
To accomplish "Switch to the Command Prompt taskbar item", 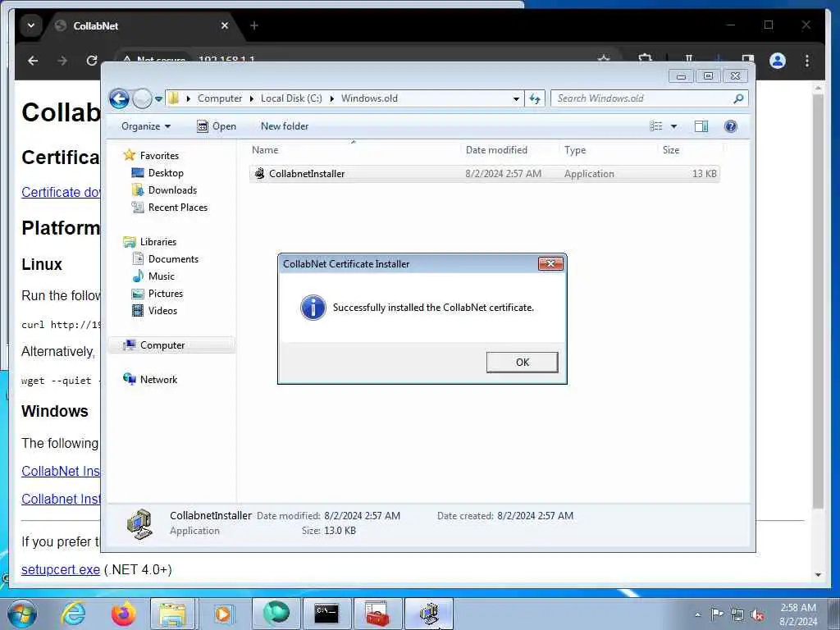I will pyautogui.click(x=326, y=614).
